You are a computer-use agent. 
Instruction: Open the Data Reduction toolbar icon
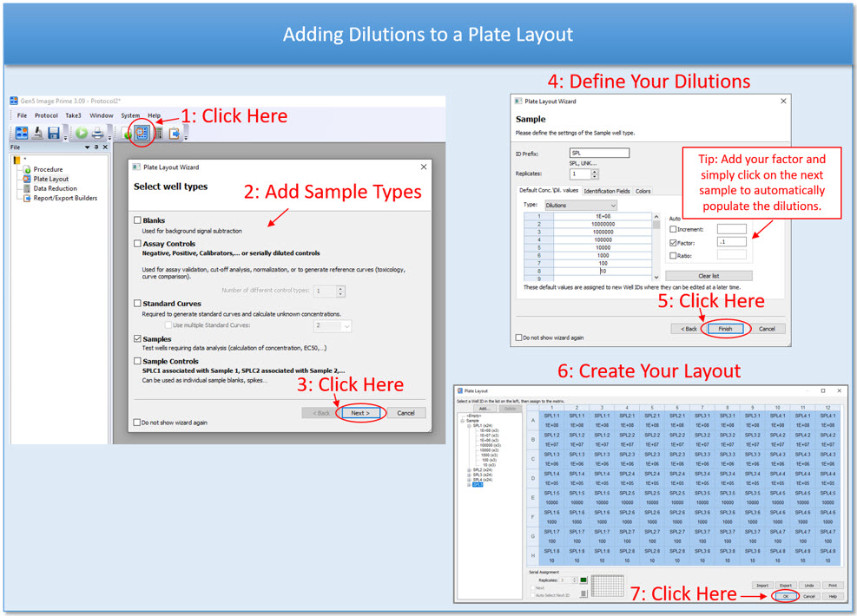pos(159,134)
